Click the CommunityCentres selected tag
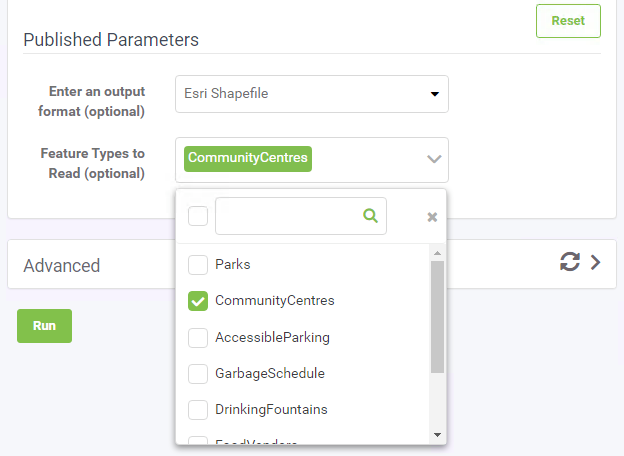The height and width of the screenshot is (456, 624). tap(248, 159)
